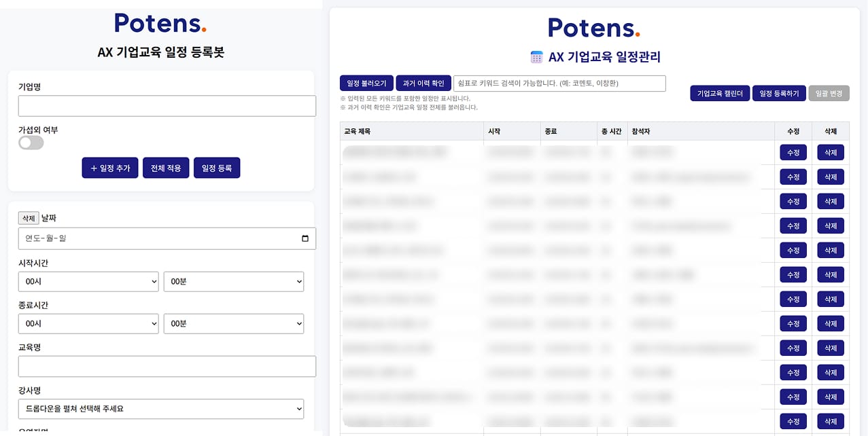
Task: Click 수정 in the last visible row
Action: (x=793, y=421)
